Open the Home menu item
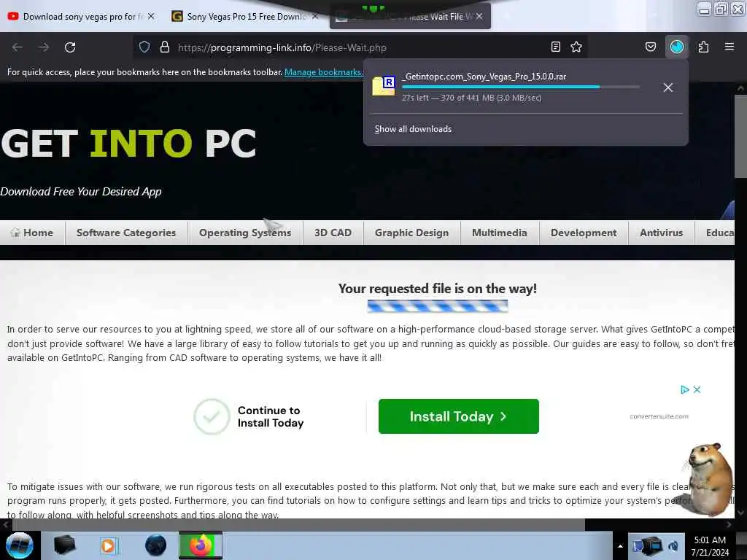The image size is (747, 560). click(32, 233)
